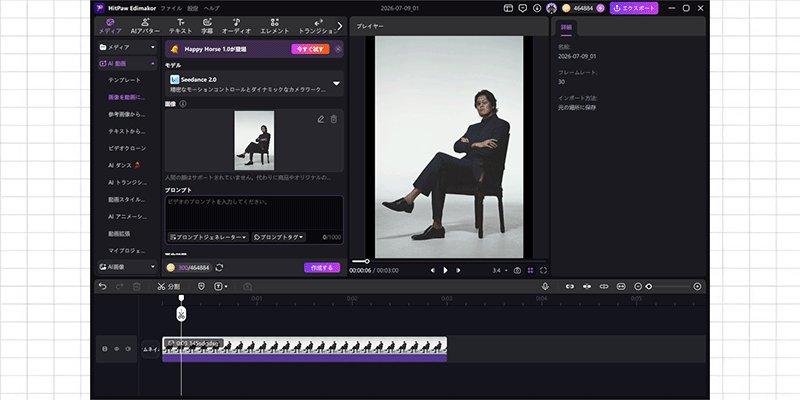Step to the previous frame

[433, 270]
